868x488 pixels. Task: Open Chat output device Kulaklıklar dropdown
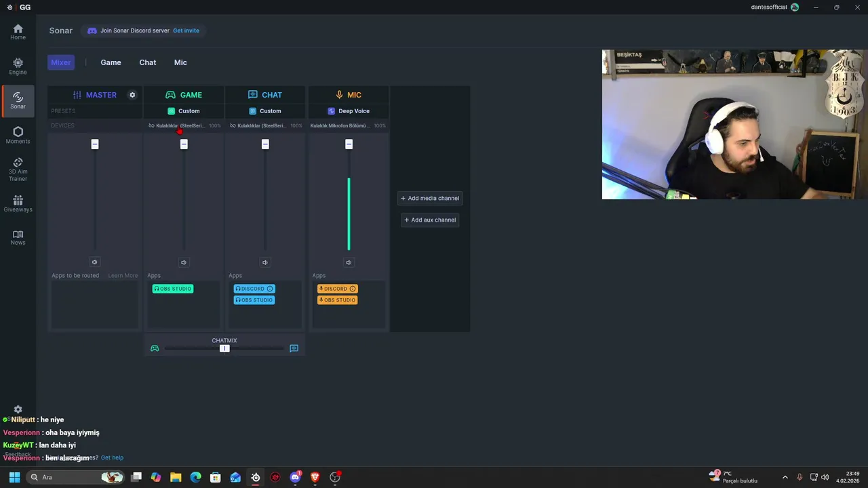pyautogui.click(x=262, y=125)
